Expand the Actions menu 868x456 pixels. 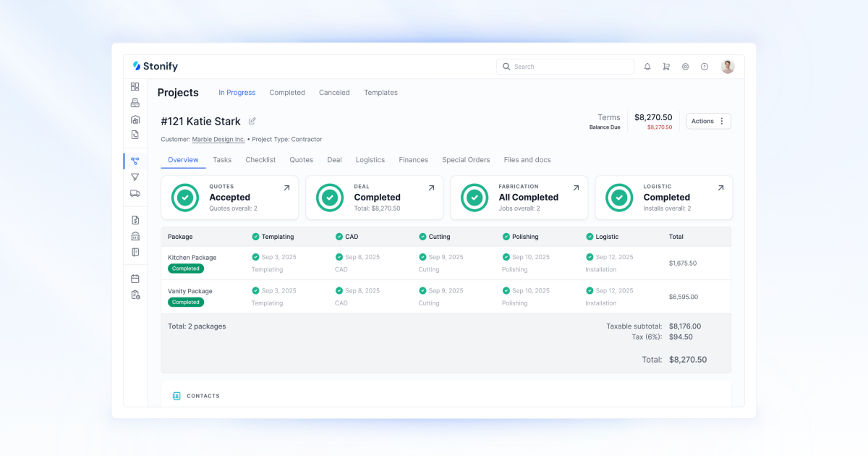(709, 121)
